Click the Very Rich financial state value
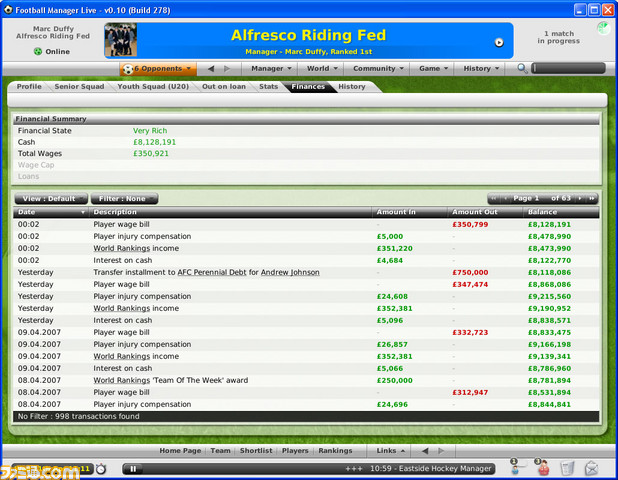 (150, 130)
